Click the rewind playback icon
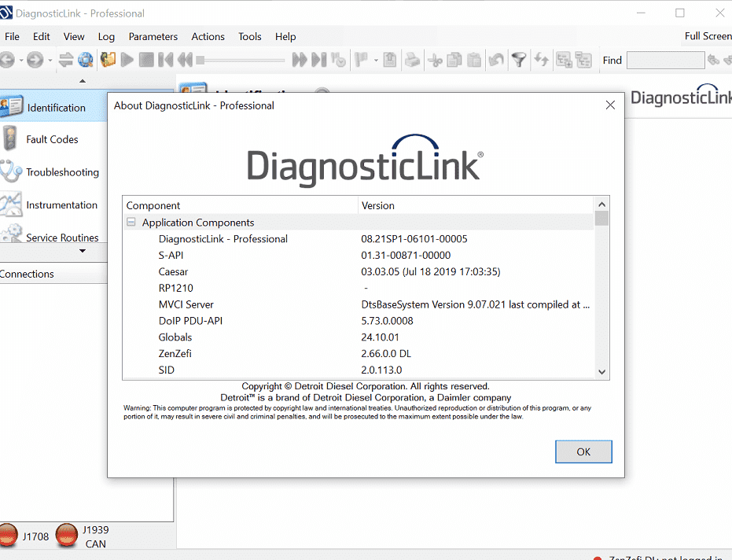 pos(185,60)
